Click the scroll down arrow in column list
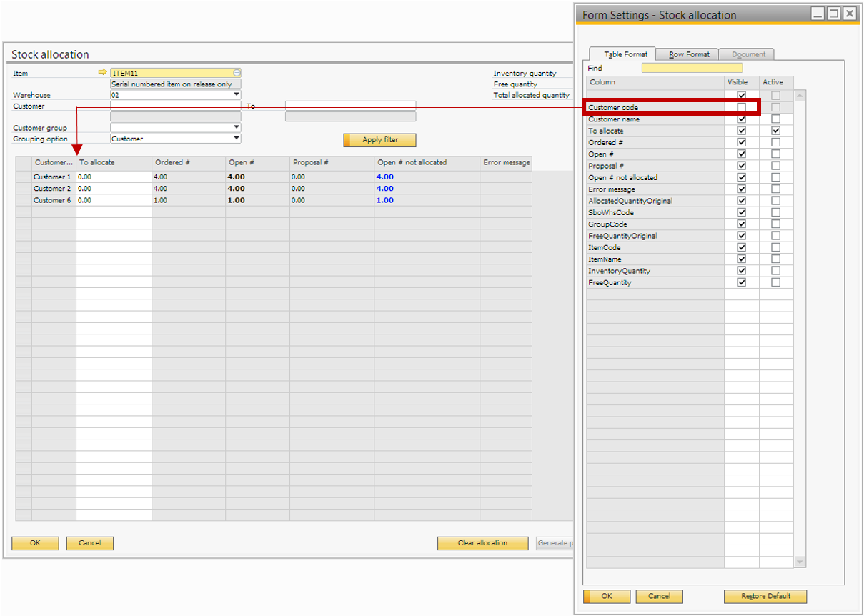The height and width of the screenshot is (616, 864). pyautogui.click(x=800, y=562)
